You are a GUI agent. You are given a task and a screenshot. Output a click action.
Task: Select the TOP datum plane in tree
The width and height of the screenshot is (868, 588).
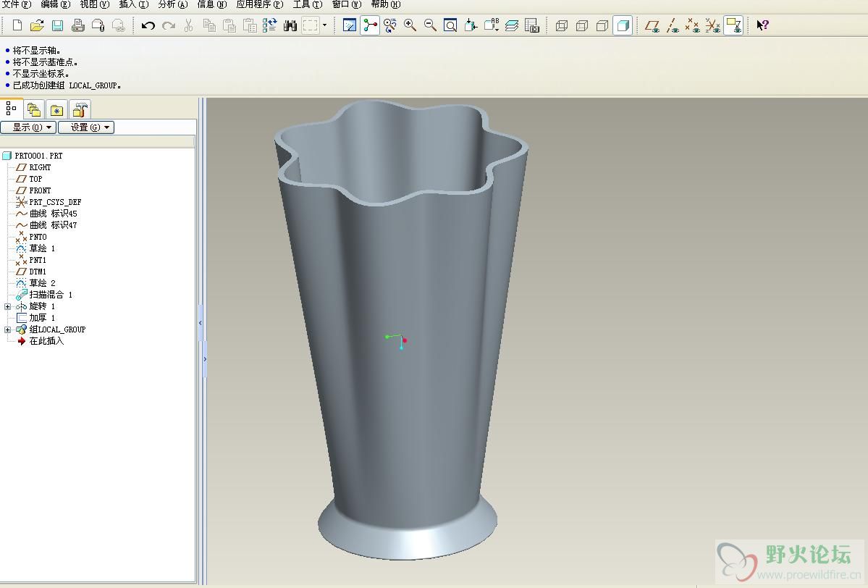35,179
